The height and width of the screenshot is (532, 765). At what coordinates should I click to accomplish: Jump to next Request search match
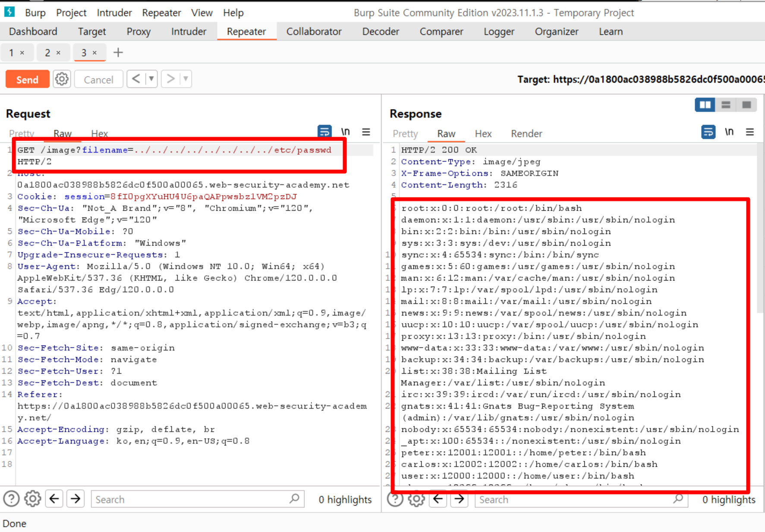tap(76, 499)
